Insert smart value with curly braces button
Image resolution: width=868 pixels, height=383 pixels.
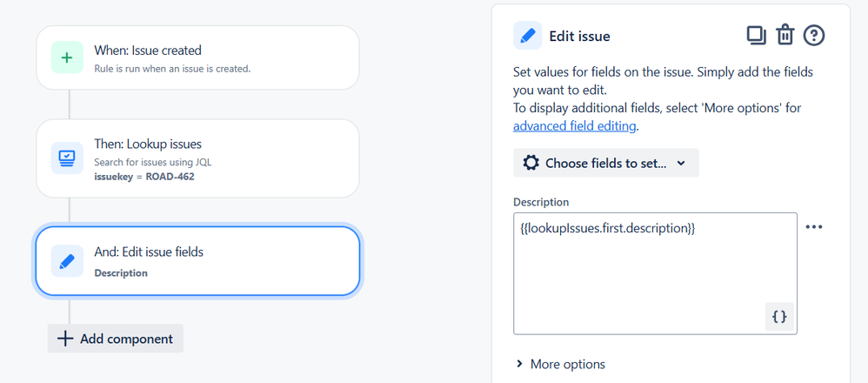pyautogui.click(x=780, y=317)
